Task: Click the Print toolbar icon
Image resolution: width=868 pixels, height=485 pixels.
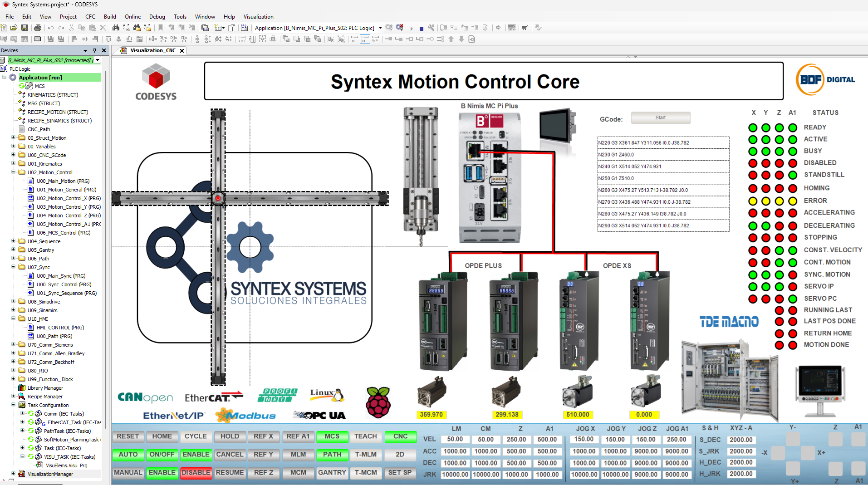Action: [38, 28]
